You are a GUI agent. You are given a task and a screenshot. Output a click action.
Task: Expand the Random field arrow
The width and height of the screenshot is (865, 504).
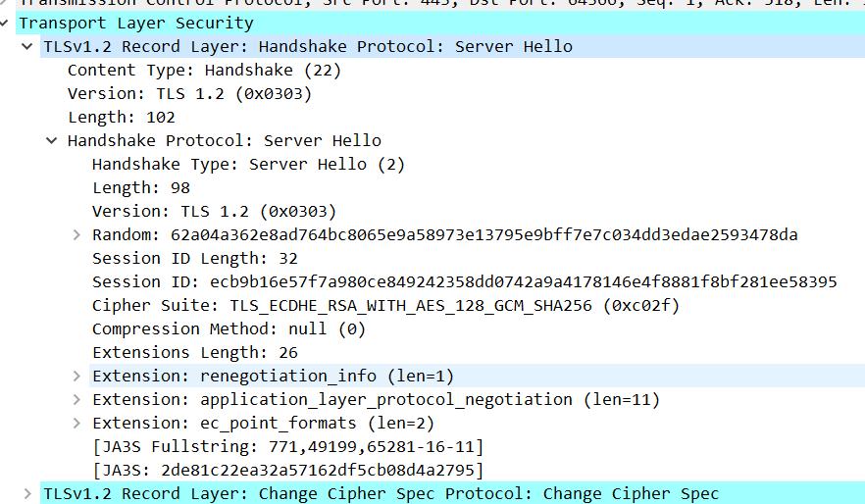76,234
